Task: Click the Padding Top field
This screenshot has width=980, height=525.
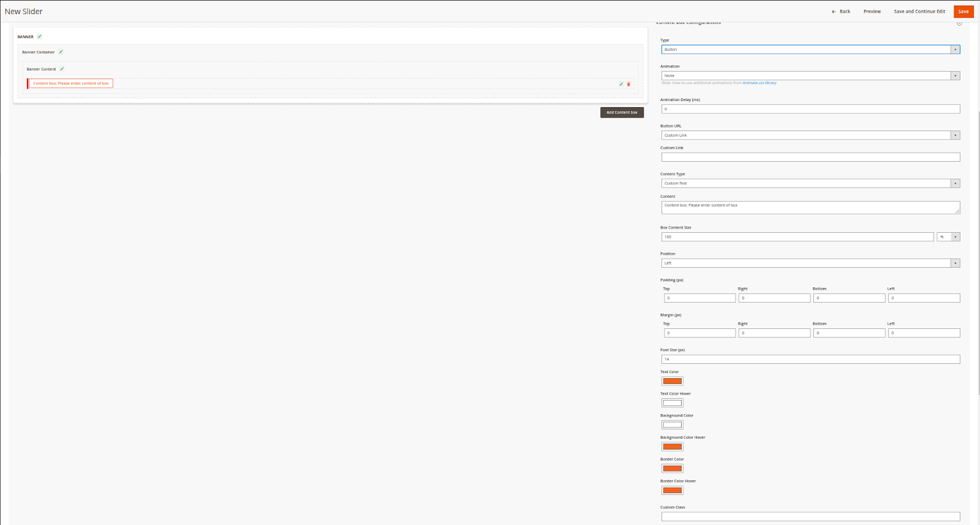Action: pyautogui.click(x=699, y=298)
